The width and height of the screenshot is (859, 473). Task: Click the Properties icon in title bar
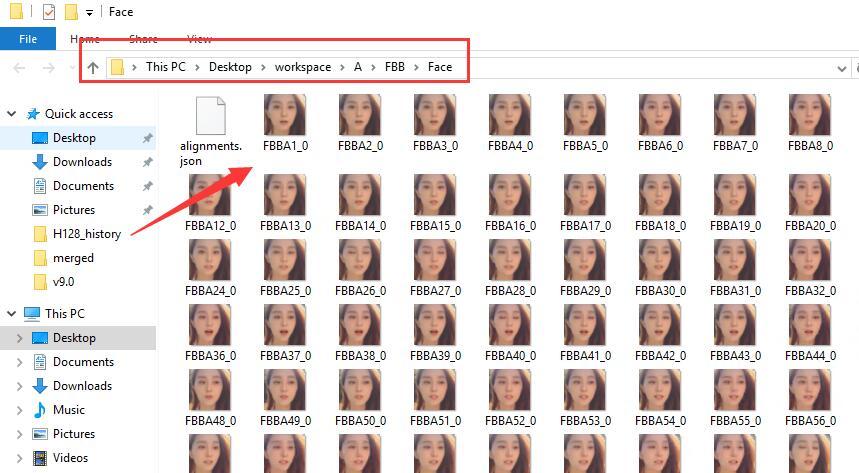pyautogui.click(x=49, y=12)
